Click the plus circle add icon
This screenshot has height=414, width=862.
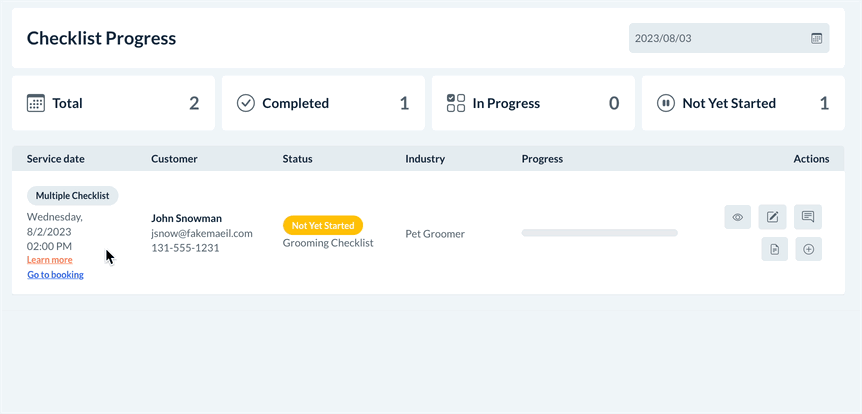coord(809,249)
